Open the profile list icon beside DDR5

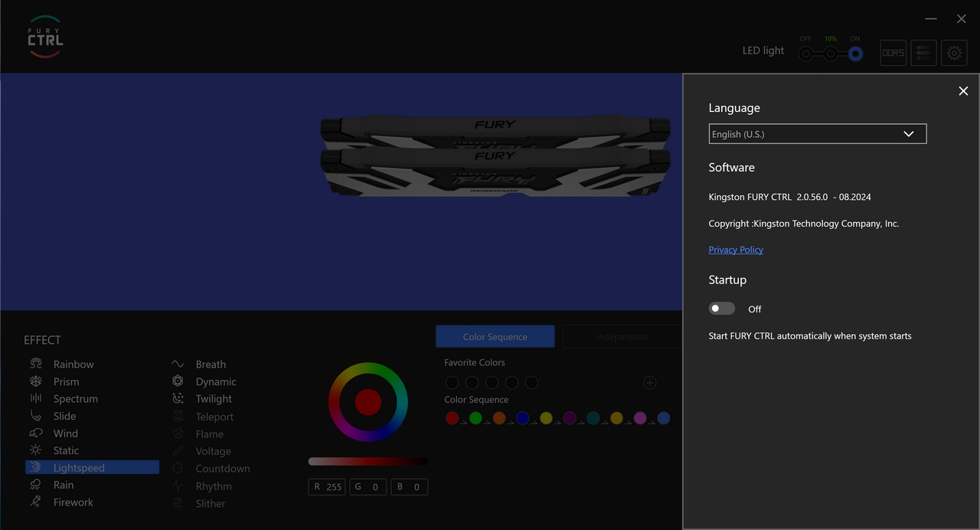pyautogui.click(x=923, y=53)
